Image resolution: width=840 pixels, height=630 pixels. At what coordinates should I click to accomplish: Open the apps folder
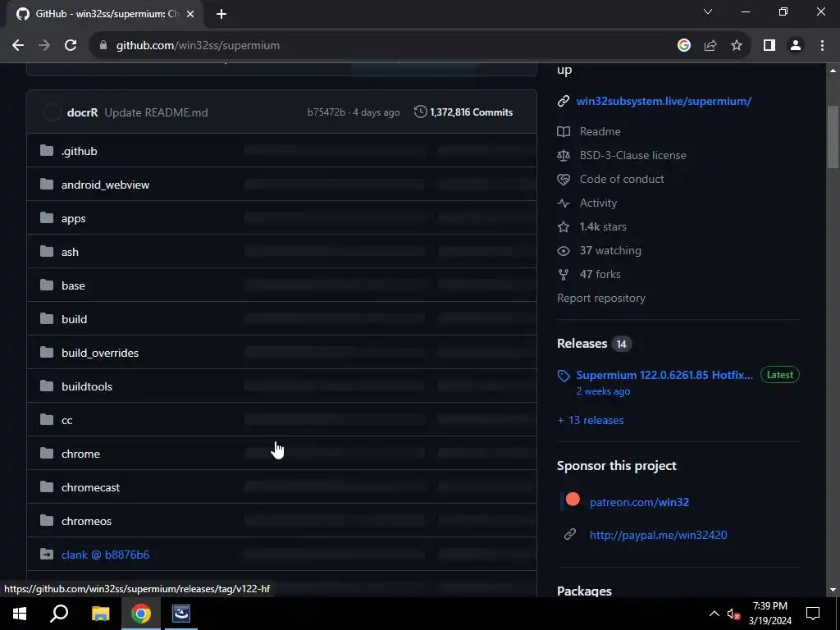[x=73, y=218]
